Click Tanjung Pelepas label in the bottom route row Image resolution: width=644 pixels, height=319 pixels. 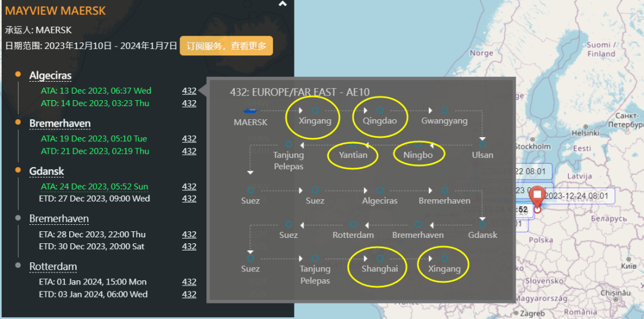click(x=315, y=275)
